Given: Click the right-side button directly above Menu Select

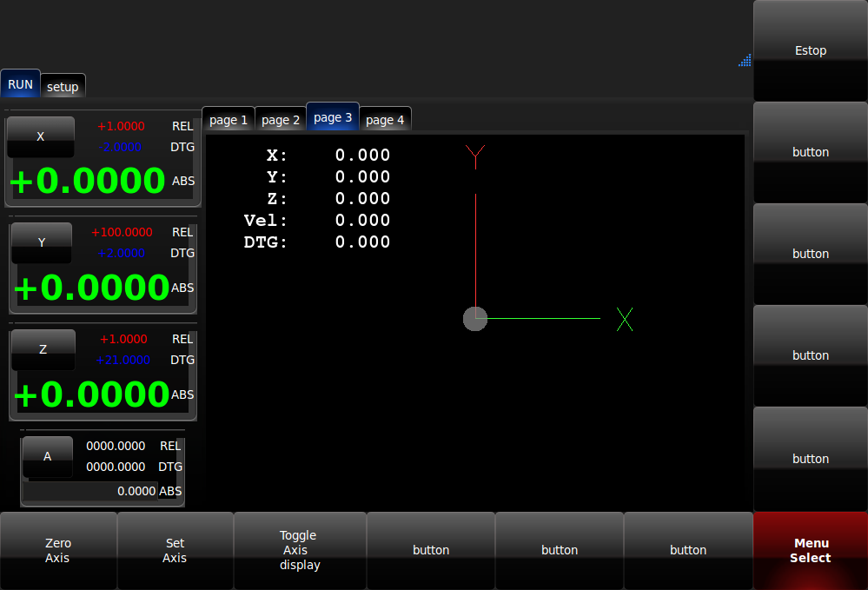Looking at the screenshot, I should [x=811, y=459].
